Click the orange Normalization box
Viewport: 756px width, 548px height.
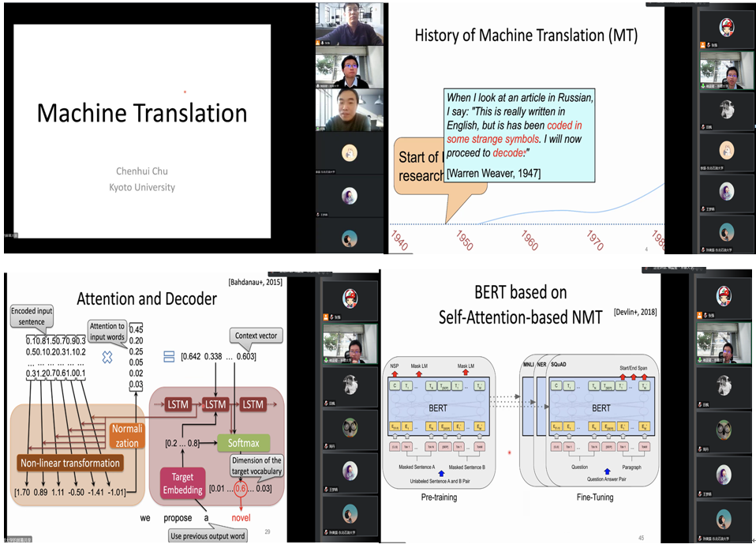pos(126,436)
